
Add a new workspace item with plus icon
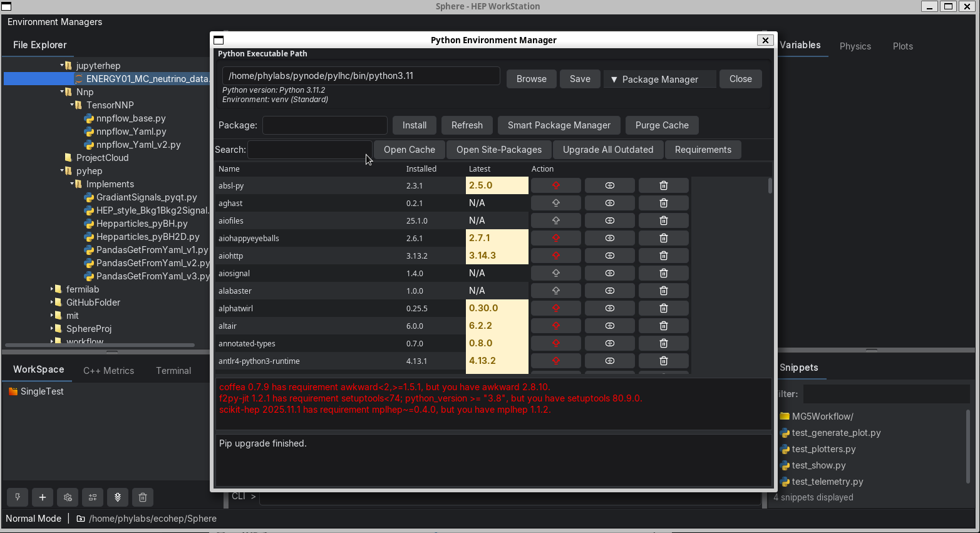pos(43,497)
